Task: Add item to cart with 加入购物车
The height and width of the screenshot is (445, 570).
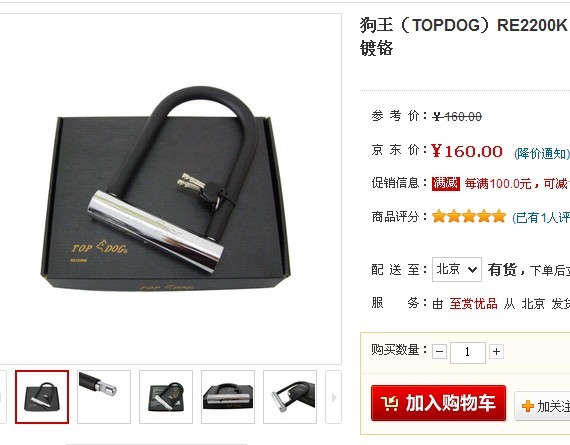Action: point(438,403)
